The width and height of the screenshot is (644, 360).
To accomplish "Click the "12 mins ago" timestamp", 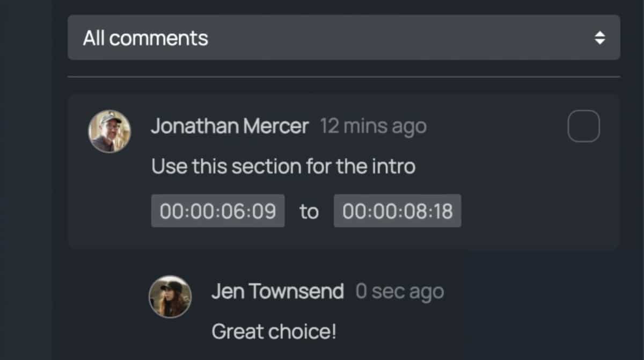I will (x=374, y=127).
